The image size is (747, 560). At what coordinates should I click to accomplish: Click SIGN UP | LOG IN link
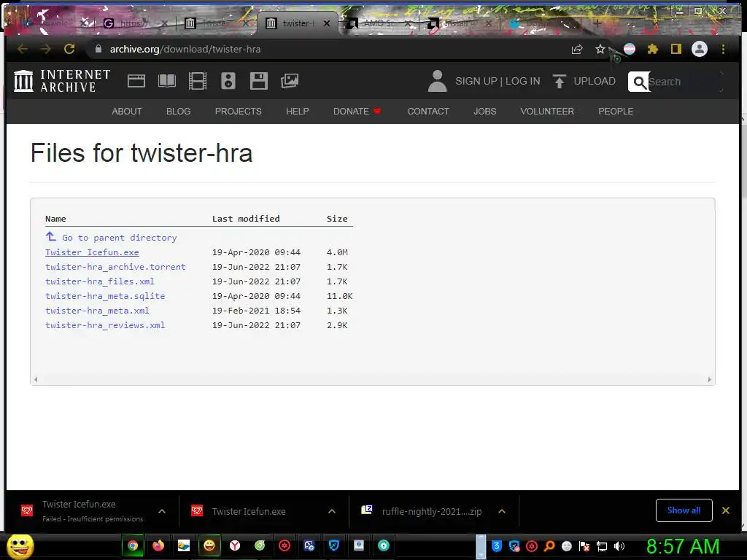[x=498, y=81]
